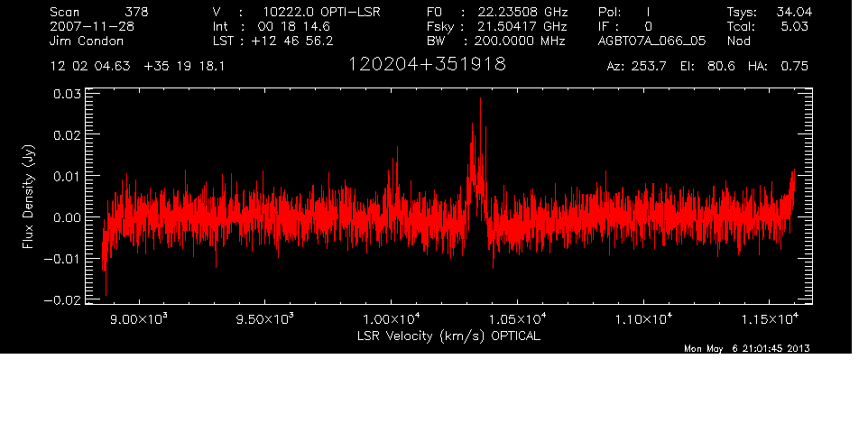Click coordinates 12 02 04.63 +35 19 18.1
The height and width of the screenshot is (442, 868).
pos(137,67)
